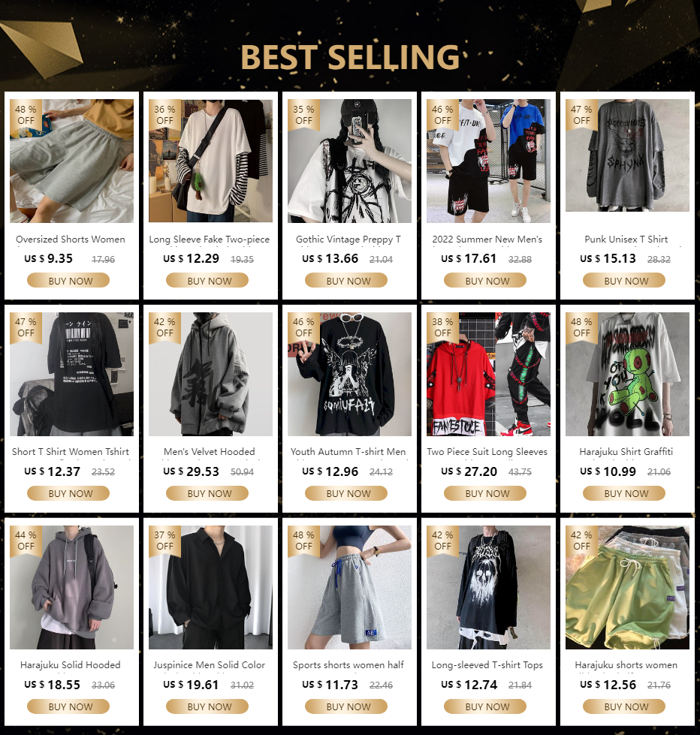Open Men's Velvet Hooded jacket image

[x=210, y=374]
